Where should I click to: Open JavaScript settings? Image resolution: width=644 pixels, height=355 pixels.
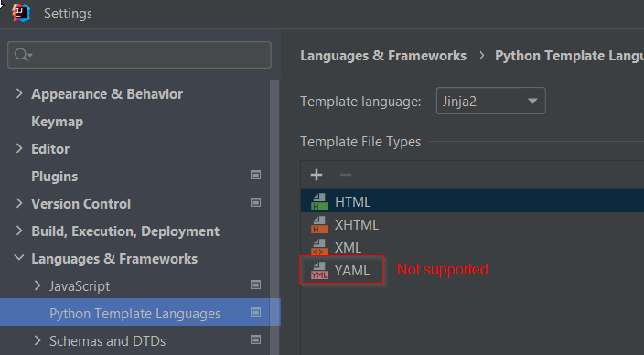tap(80, 286)
